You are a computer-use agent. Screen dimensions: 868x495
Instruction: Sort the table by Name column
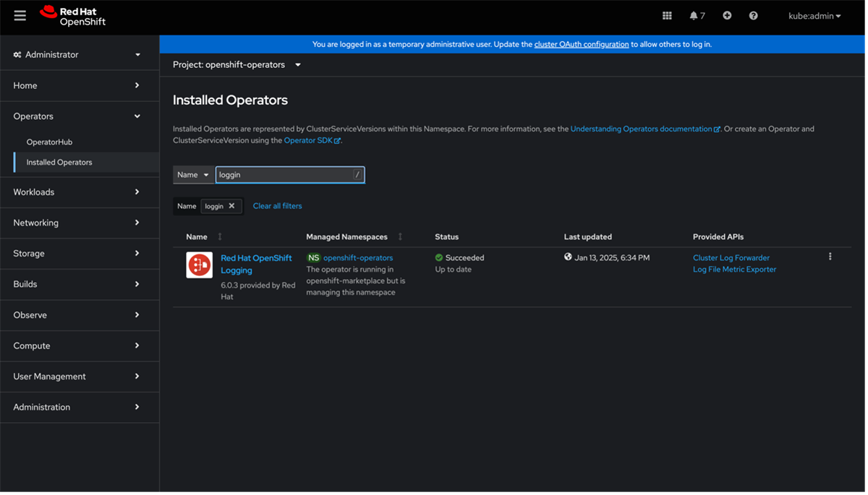pyautogui.click(x=198, y=236)
